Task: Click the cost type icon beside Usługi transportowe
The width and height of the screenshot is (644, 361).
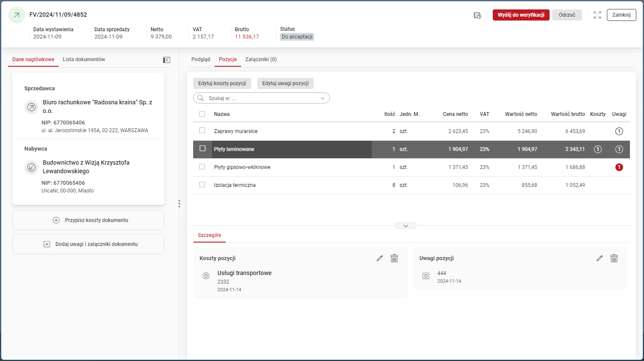Action: click(206, 276)
